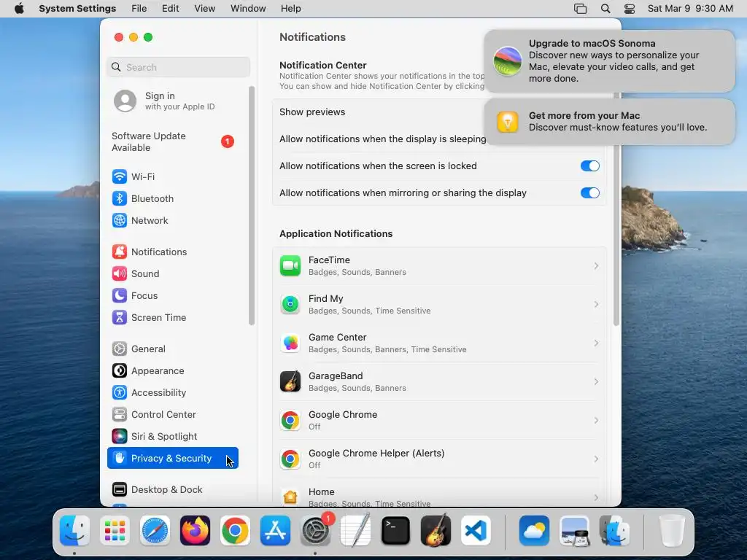Click the Get more from your Mac notification
The width and height of the screenshot is (747, 560).
(x=609, y=122)
